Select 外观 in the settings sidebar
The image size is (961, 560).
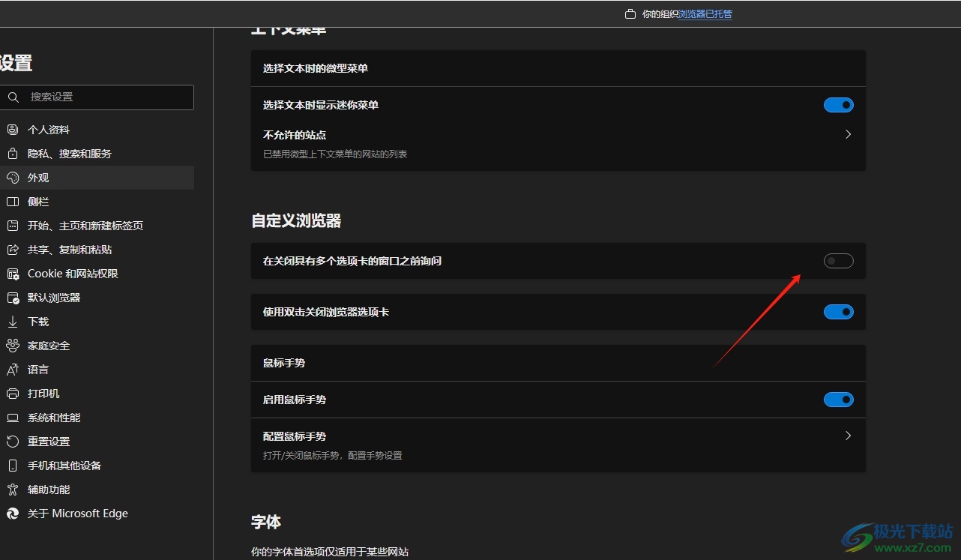[97, 178]
